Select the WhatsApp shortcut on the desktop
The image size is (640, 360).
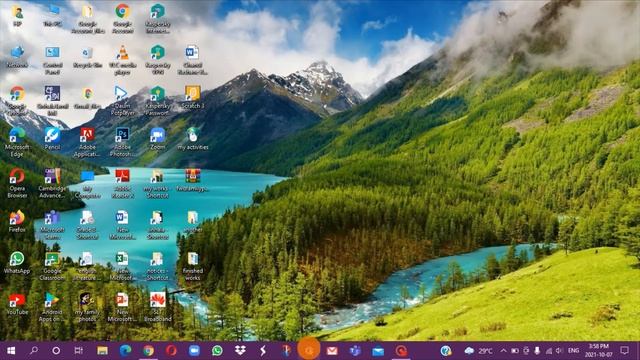[17, 262]
